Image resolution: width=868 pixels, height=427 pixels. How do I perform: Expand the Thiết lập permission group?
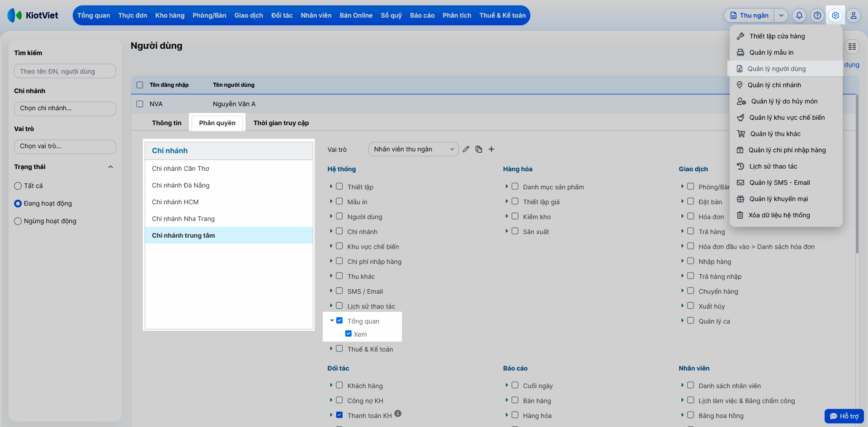pos(331,186)
